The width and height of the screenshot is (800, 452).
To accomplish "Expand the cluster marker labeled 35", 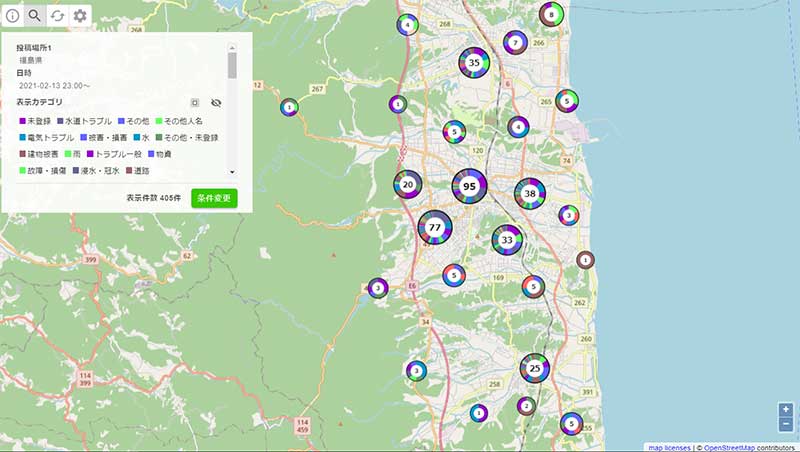I will (x=474, y=63).
